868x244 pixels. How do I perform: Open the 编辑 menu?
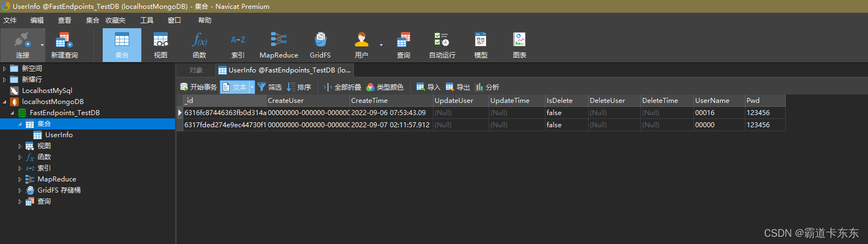[37, 20]
